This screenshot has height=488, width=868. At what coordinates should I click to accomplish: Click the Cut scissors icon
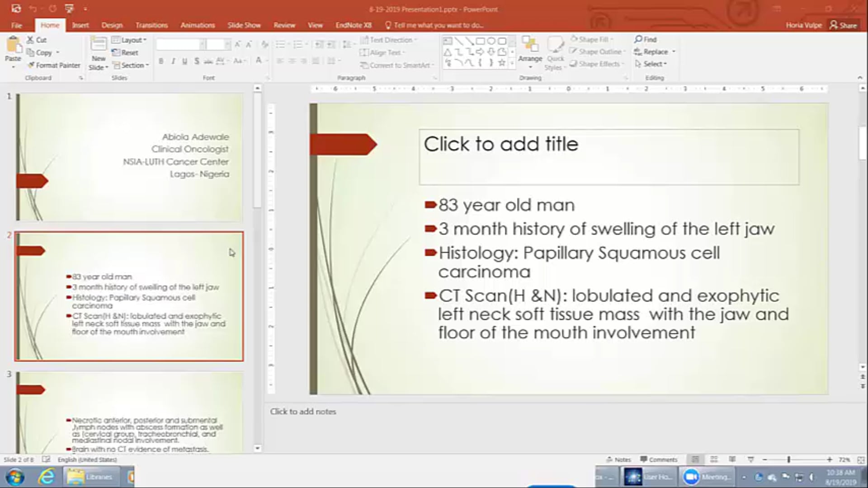pyautogui.click(x=30, y=40)
